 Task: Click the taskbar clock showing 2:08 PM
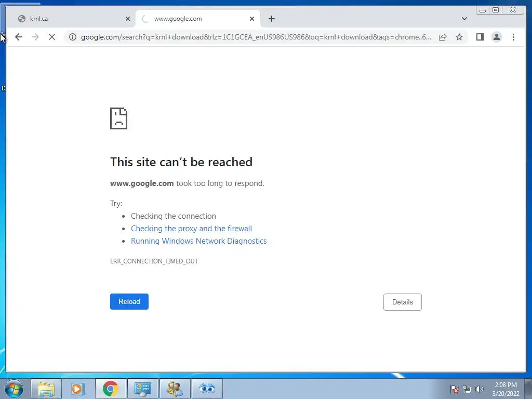pyautogui.click(x=506, y=389)
